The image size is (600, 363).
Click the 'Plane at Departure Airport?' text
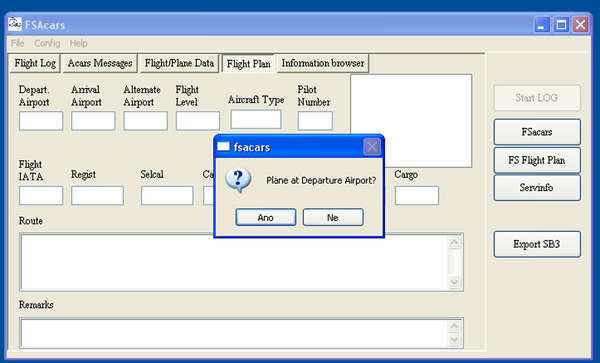(321, 181)
